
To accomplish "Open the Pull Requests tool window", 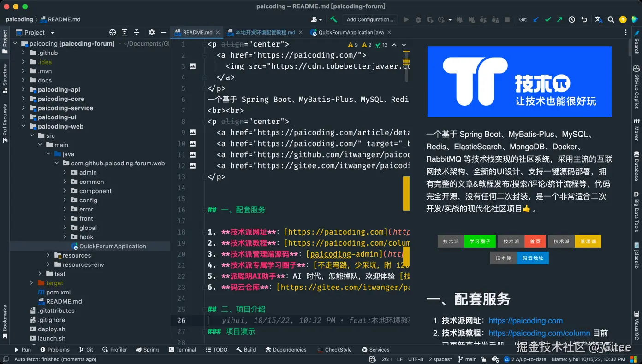I will 5,123.
